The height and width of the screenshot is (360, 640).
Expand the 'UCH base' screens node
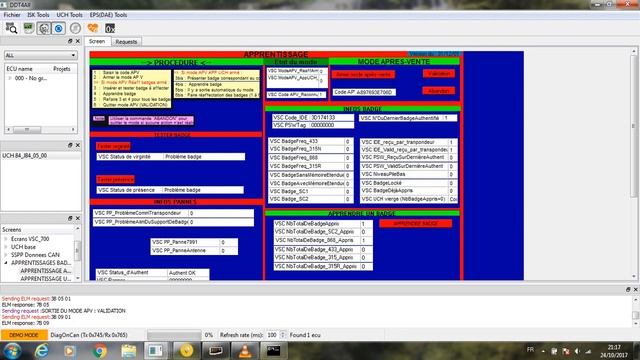[6, 247]
